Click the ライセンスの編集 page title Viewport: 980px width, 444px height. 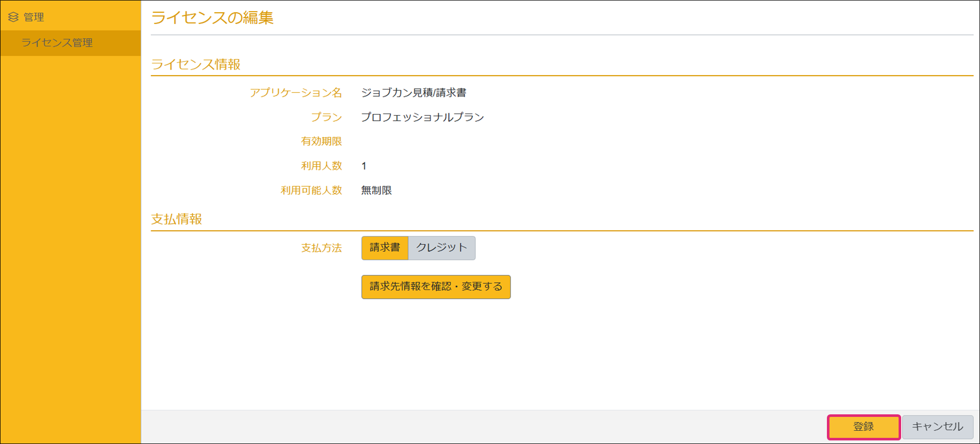(x=212, y=18)
